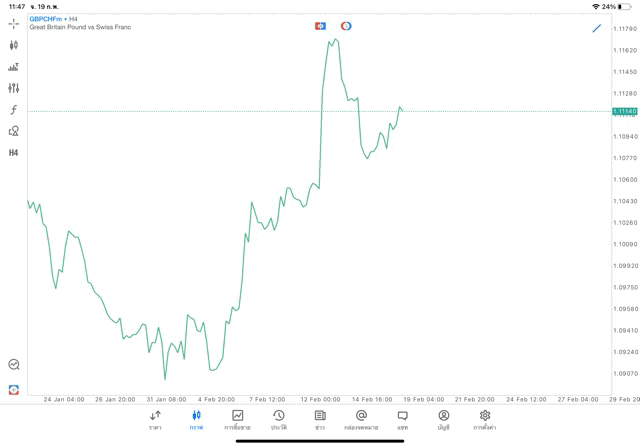The height and width of the screenshot is (447, 640).
Task: Open the drawing objects shapes icon
Action: point(14,131)
